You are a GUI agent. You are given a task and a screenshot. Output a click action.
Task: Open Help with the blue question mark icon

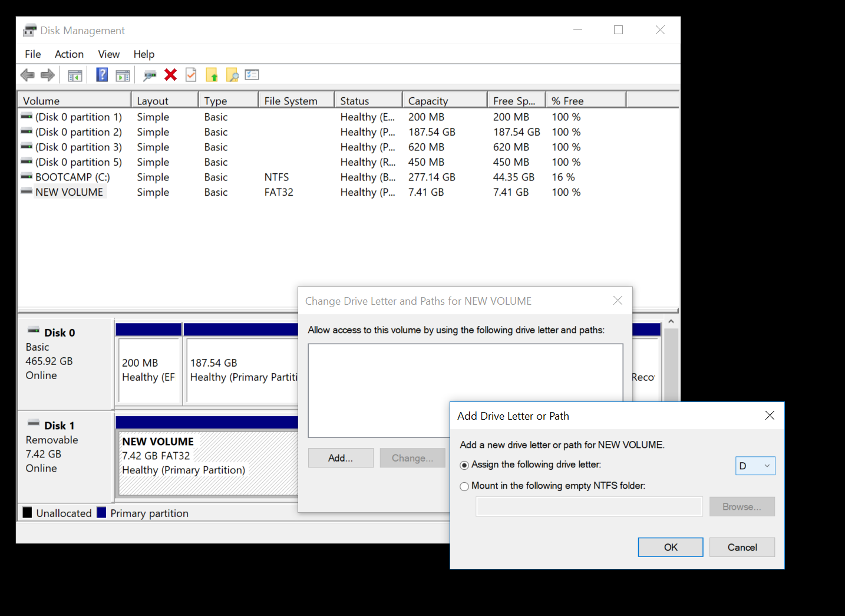click(x=102, y=75)
